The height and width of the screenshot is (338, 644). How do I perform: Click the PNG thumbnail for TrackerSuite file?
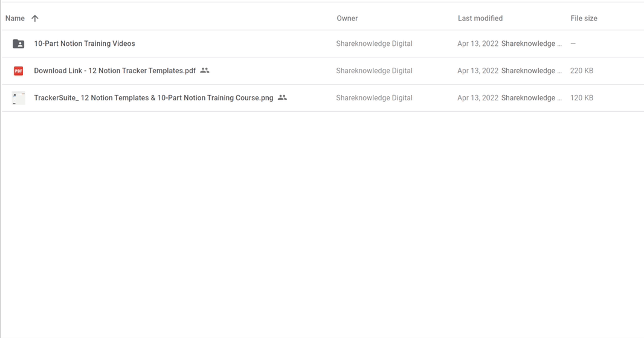(19, 98)
